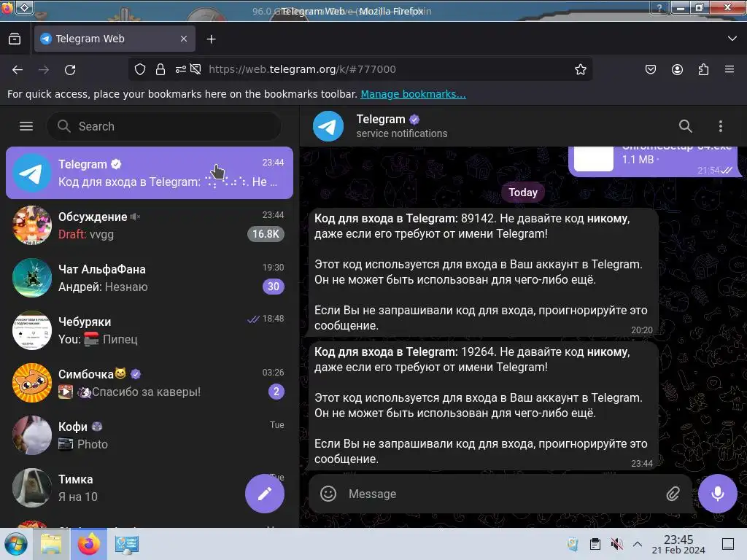
Task: Open Pocket save icon in Firefox toolbar
Action: tap(650, 69)
